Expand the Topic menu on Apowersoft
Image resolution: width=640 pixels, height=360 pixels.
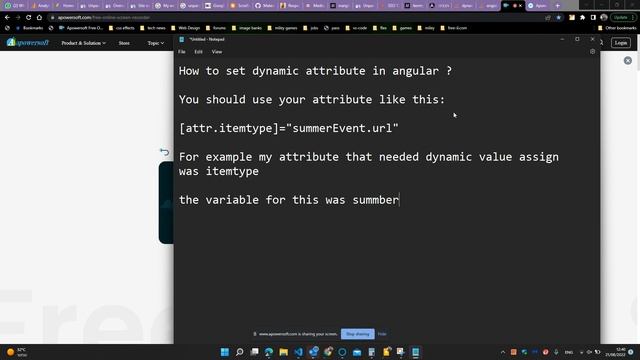pos(156,43)
